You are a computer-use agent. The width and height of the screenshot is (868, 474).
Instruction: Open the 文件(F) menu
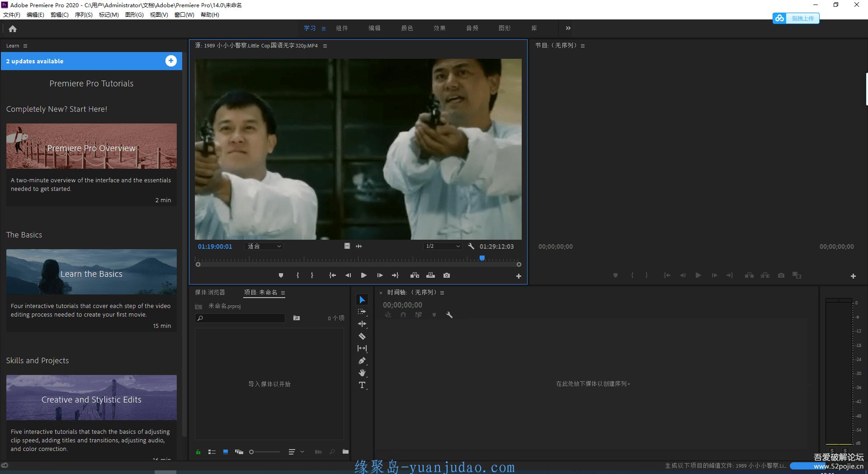[x=12, y=15]
